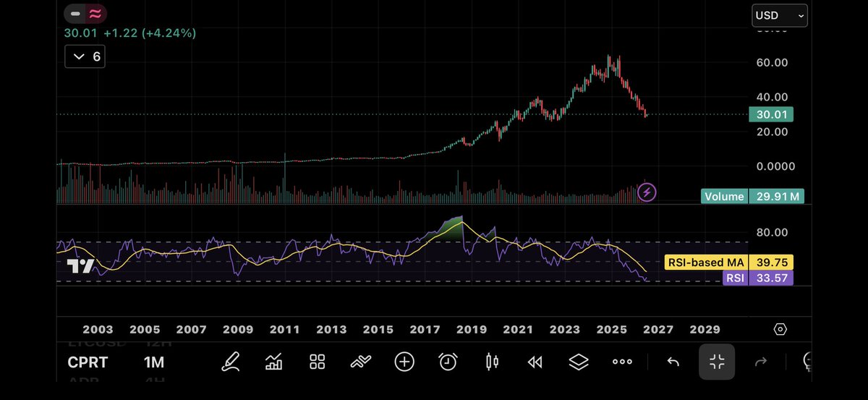
Task: Tap the purple lightning bolt icon
Action: click(647, 192)
